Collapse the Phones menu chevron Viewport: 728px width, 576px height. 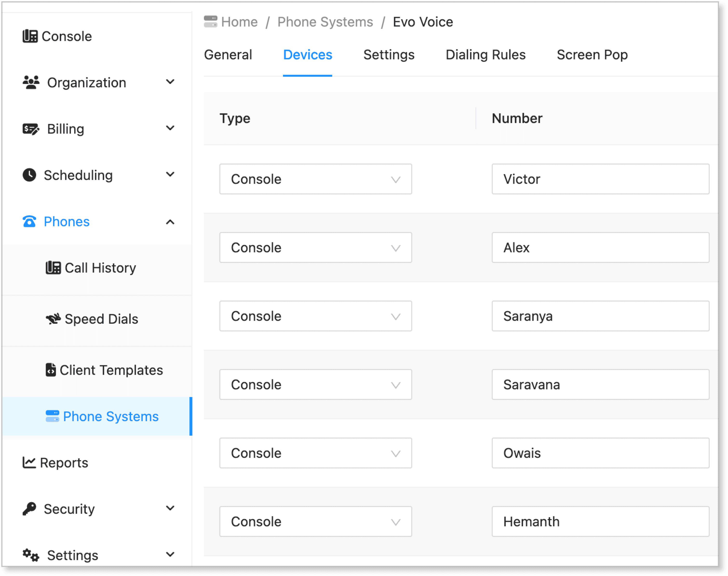pos(170,222)
